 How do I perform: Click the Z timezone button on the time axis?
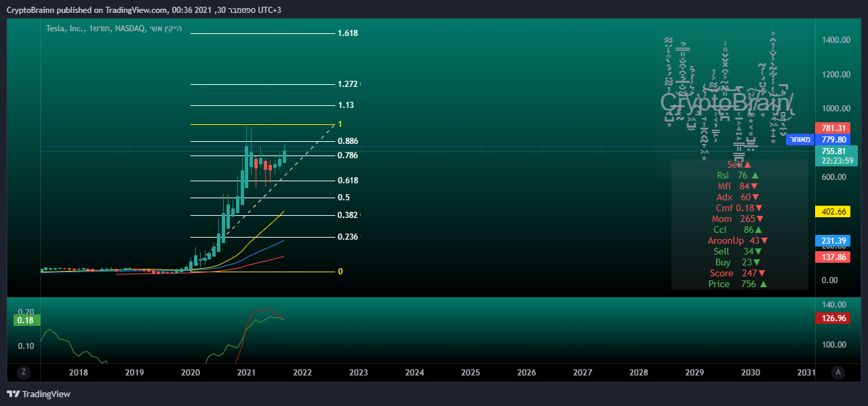coord(23,372)
